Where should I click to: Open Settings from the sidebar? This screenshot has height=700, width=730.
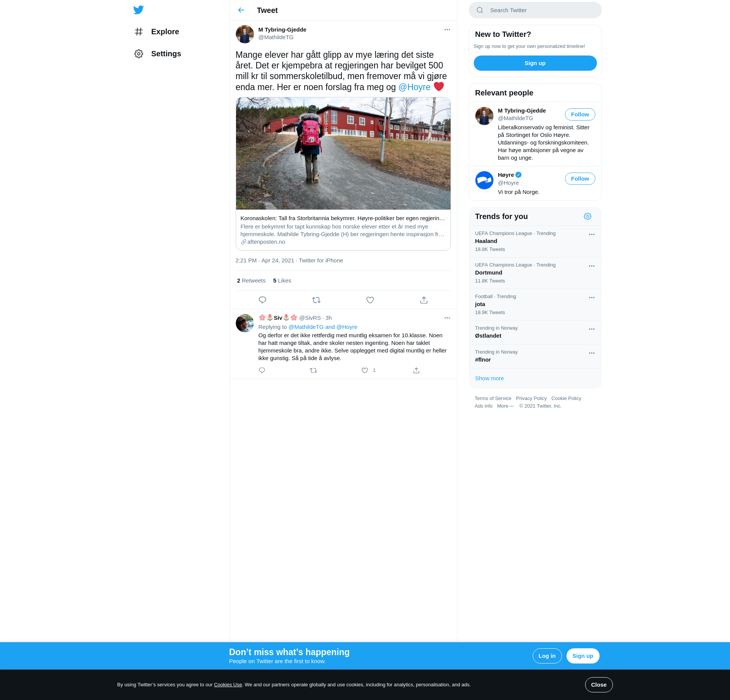tap(157, 54)
